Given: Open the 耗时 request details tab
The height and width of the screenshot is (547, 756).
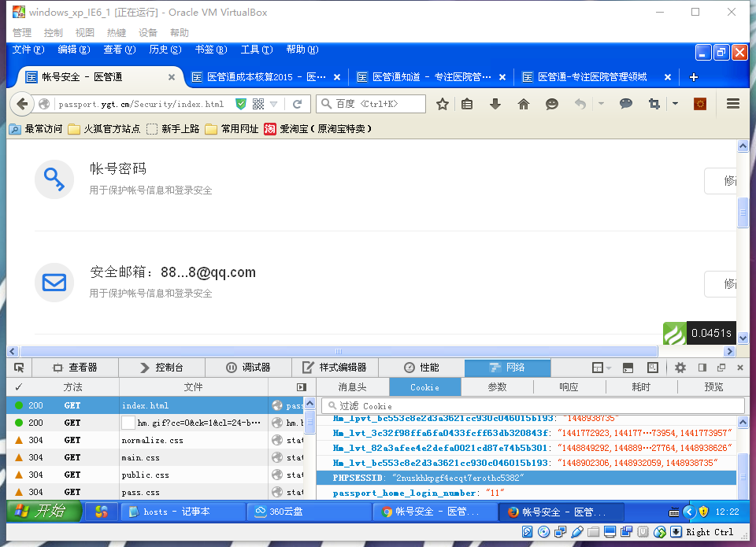Looking at the screenshot, I should (641, 387).
